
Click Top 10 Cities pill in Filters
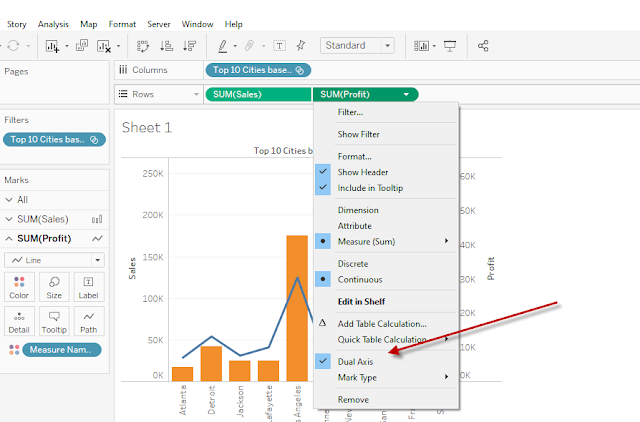(54, 140)
